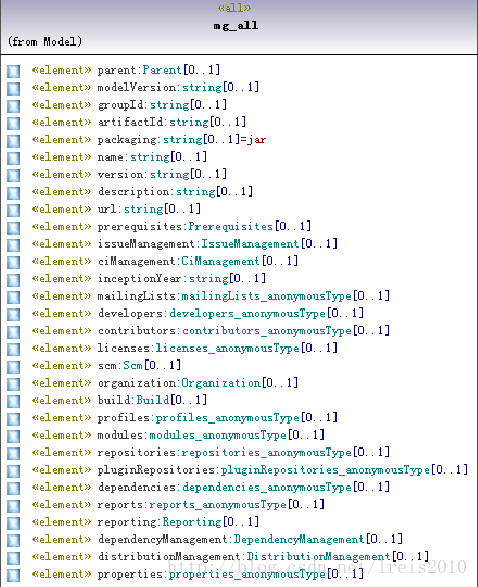Click the icon beside the parent:Parent element
The height and width of the screenshot is (587, 478).
pyautogui.click(x=13, y=71)
